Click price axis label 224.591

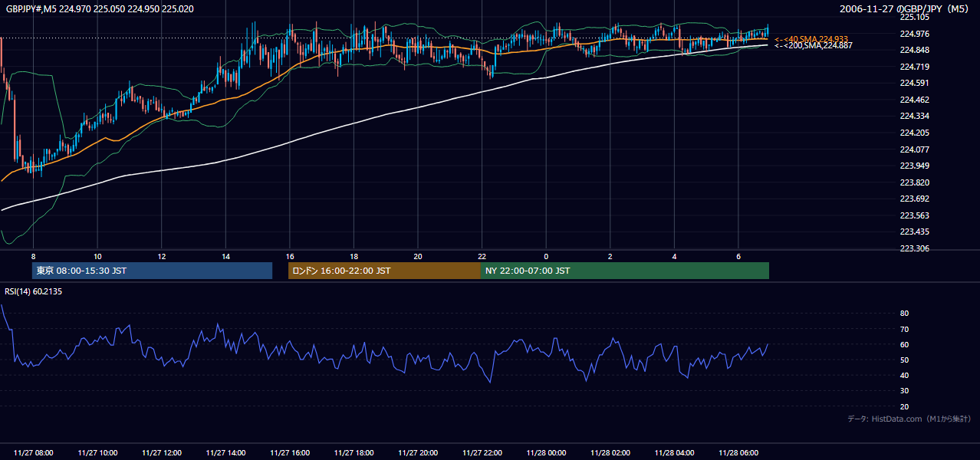click(x=914, y=83)
